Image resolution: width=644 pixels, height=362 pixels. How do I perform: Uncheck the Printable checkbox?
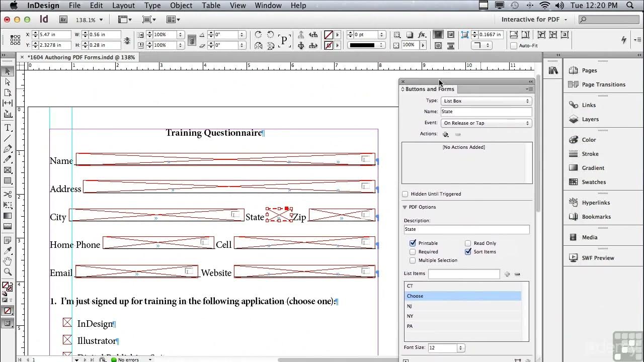click(x=413, y=243)
